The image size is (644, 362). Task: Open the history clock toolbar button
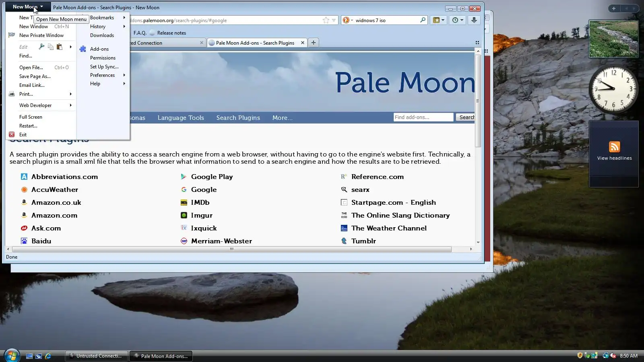457,20
